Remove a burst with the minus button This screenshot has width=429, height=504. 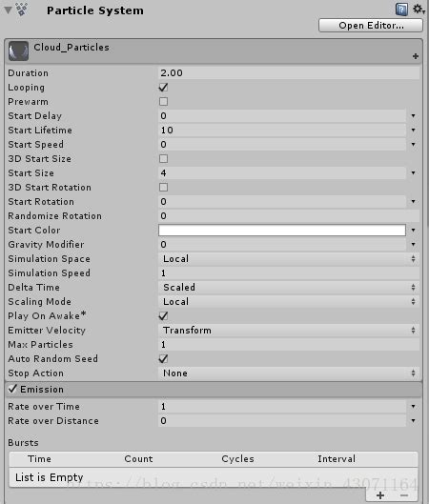pyautogui.click(x=404, y=495)
